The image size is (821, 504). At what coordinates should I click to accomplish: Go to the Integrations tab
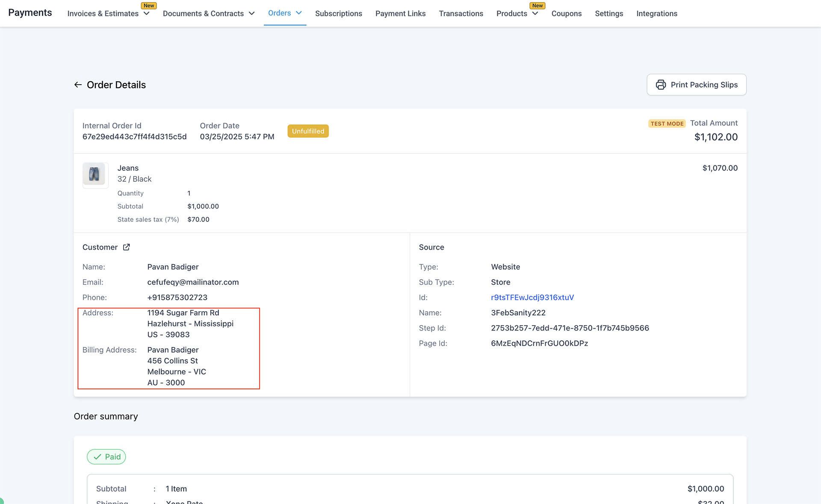click(x=657, y=13)
